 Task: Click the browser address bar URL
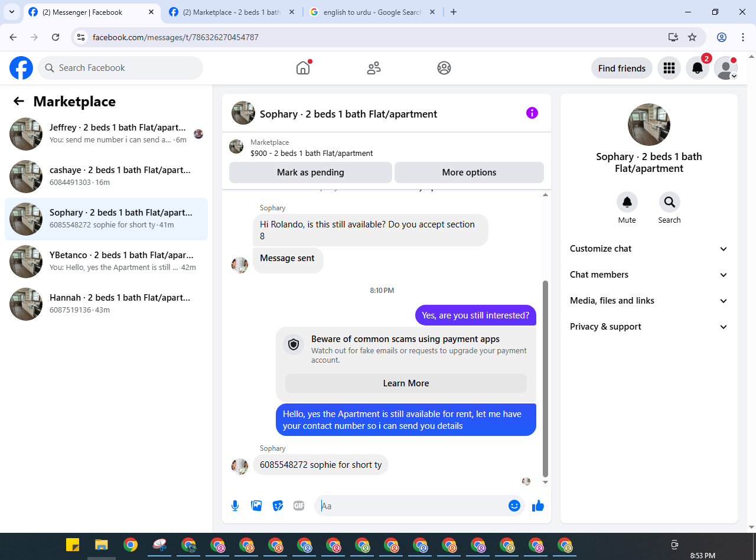point(175,37)
